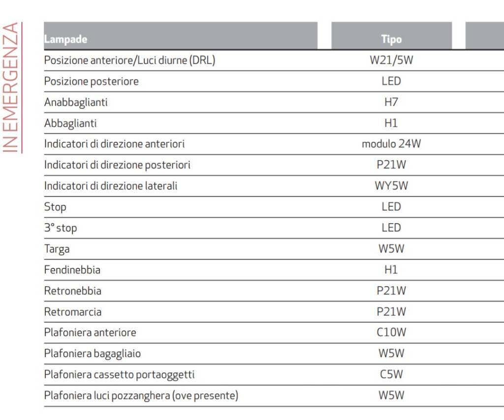Click the 'Abbaglianti' row label
The image size is (504, 420).
[x=70, y=123]
